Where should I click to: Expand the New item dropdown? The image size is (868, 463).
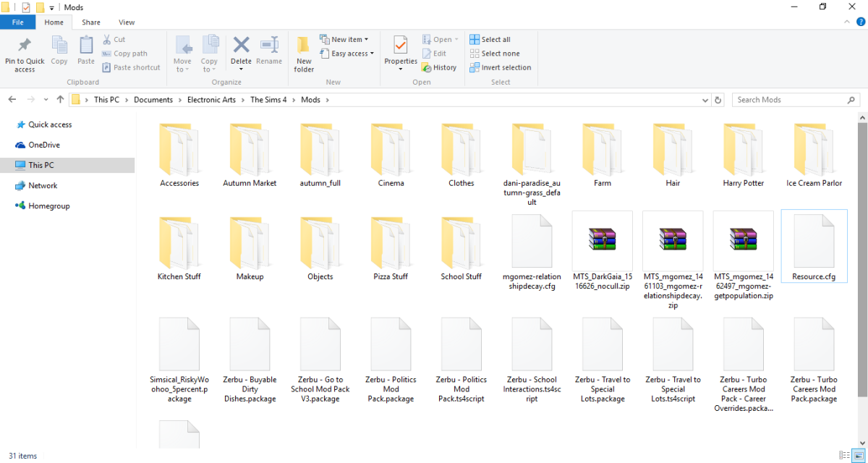tap(349, 40)
